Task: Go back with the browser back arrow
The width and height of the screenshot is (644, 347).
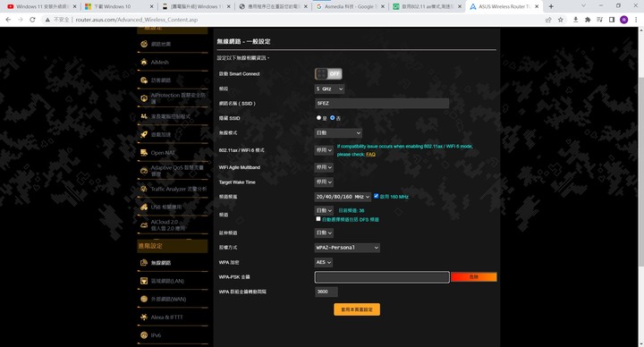Action: [8, 20]
